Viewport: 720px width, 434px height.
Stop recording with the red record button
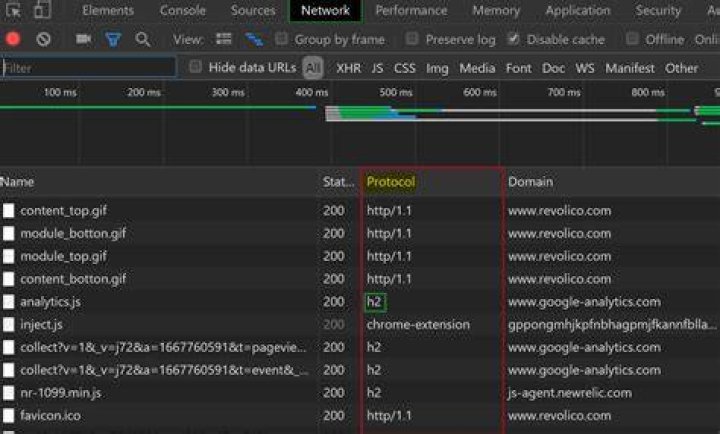point(13,39)
